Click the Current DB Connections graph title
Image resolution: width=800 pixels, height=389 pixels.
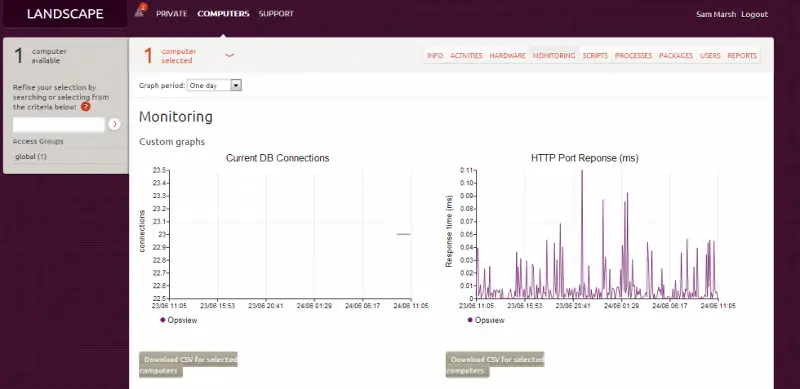coord(278,158)
